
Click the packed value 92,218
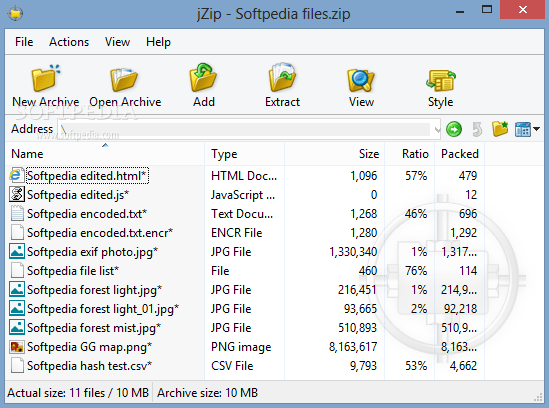(460, 309)
